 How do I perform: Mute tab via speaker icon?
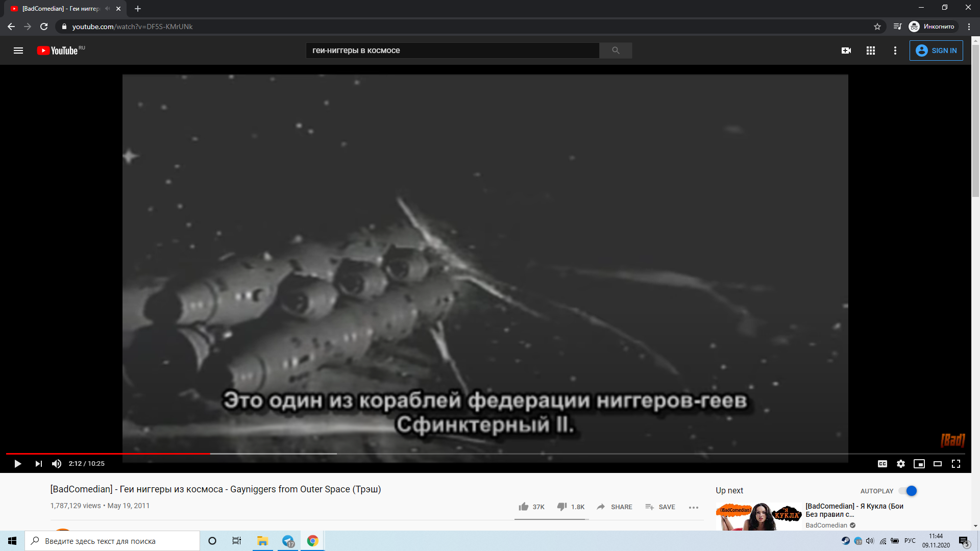(x=107, y=9)
